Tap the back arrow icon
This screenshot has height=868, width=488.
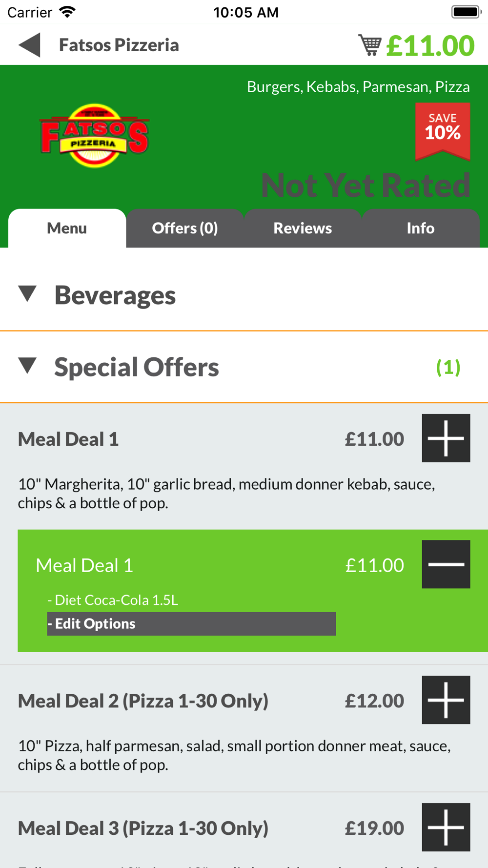click(29, 45)
